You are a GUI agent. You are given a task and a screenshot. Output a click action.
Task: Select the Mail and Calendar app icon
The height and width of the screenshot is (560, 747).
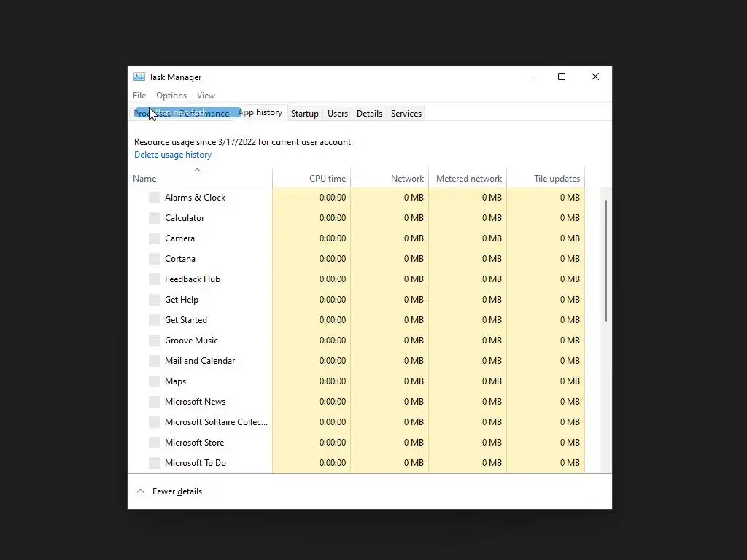(155, 361)
